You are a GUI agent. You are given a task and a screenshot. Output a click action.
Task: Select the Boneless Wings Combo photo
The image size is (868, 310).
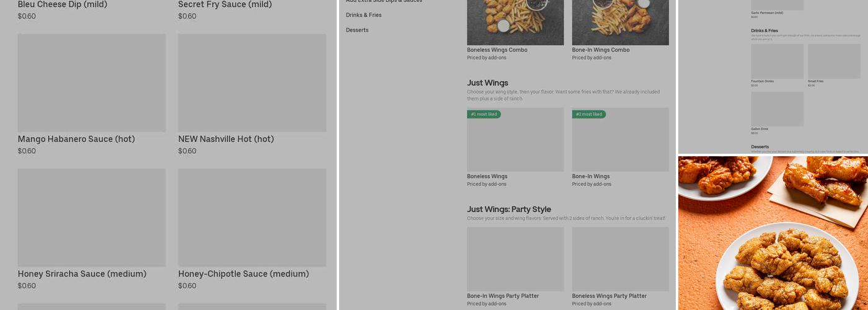pyautogui.click(x=515, y=22)
